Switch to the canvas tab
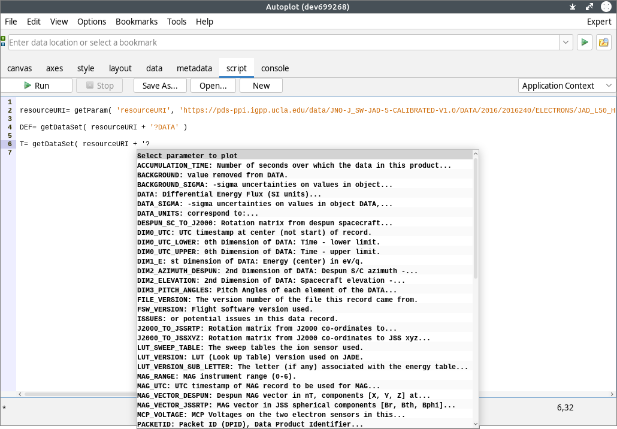Viewport: 617px width, 429px height. point(19,68)
